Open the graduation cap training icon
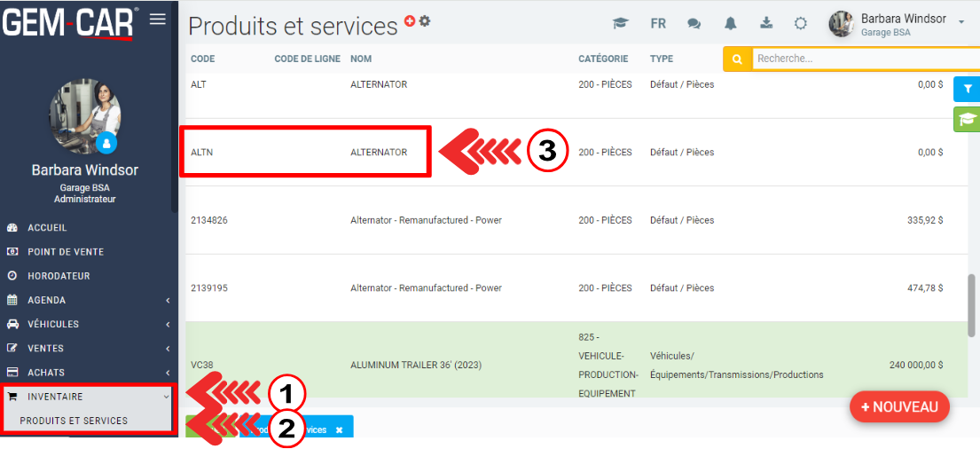The image size is (980, 449). tap(621, 24)
